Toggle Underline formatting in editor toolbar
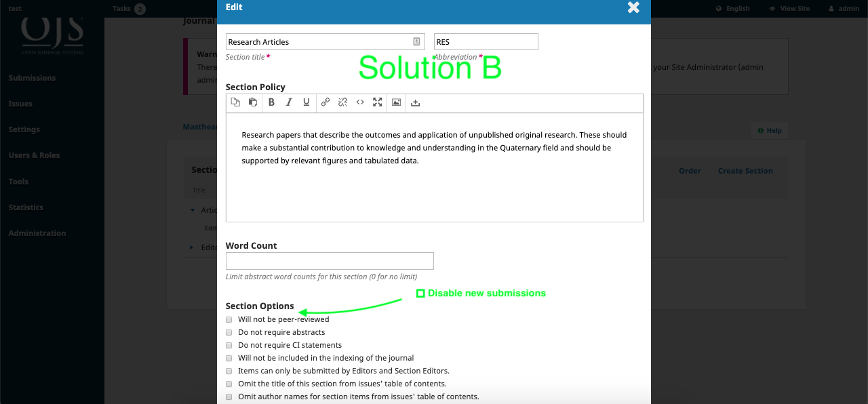868x404 pixels. [307, 102]
